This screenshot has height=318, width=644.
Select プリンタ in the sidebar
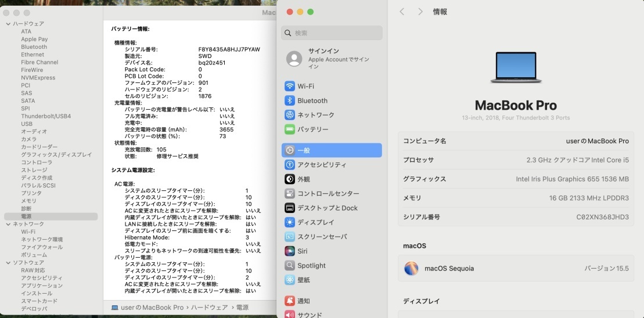point(31,193)
